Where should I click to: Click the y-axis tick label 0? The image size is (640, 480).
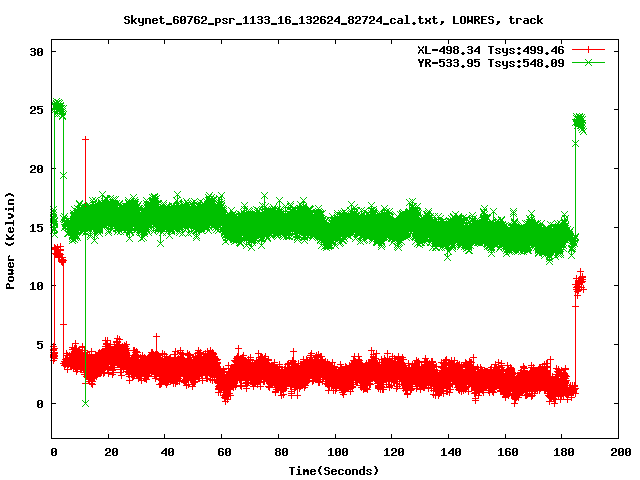40,404
